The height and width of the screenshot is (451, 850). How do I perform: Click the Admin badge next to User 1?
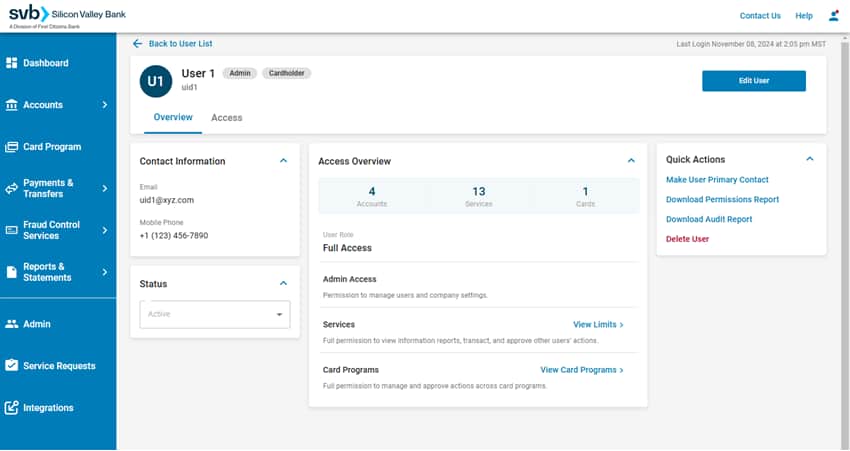(x=240, y=73)
